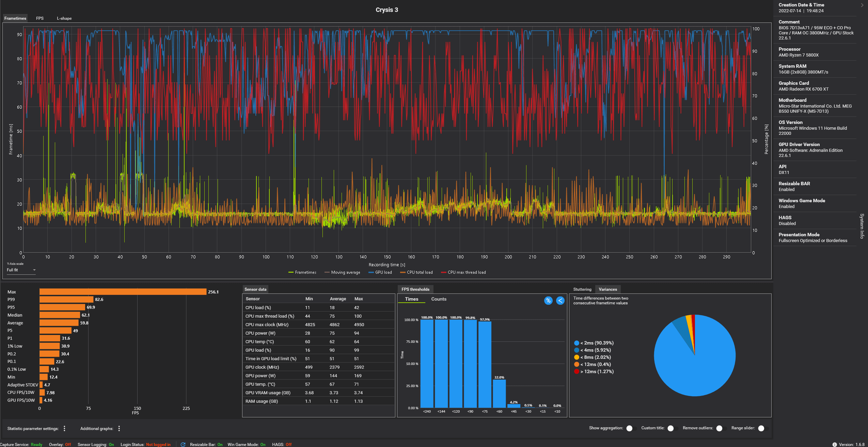Open Statistic parameter settings three-dot menu

tap(64, 428)
